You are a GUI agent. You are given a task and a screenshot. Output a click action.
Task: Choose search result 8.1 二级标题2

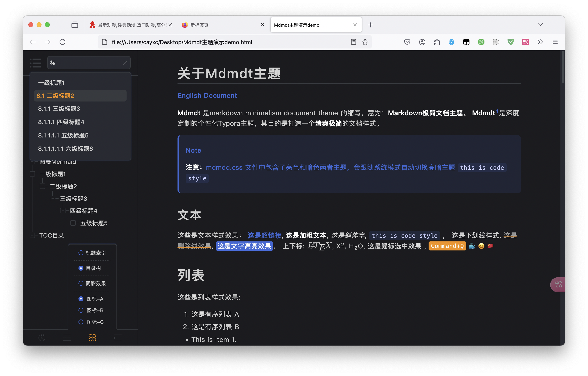80,96
